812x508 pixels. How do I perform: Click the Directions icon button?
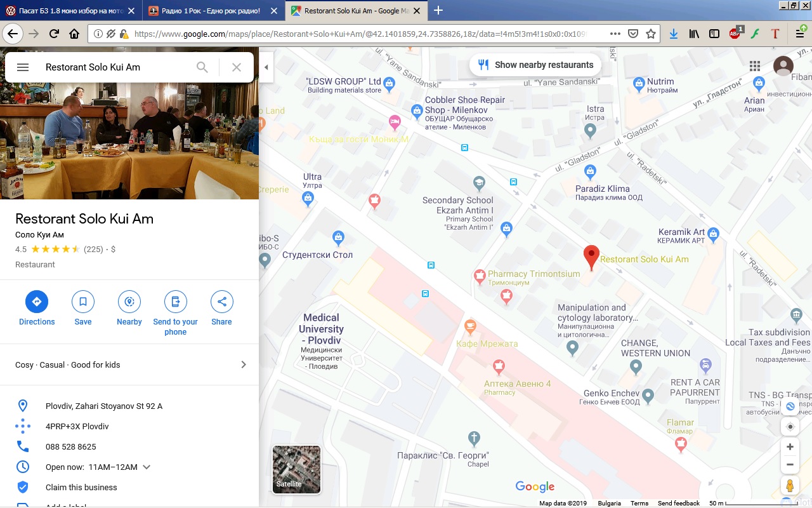(x=37, y=302)
